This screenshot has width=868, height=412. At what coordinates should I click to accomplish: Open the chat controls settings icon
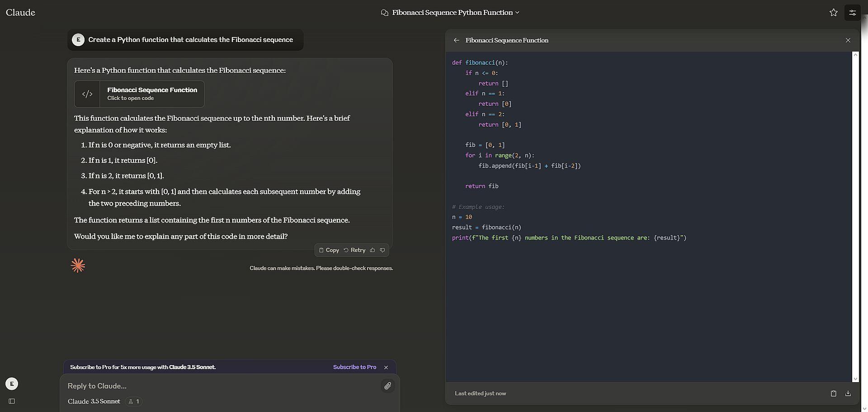[x=852, y=13]
